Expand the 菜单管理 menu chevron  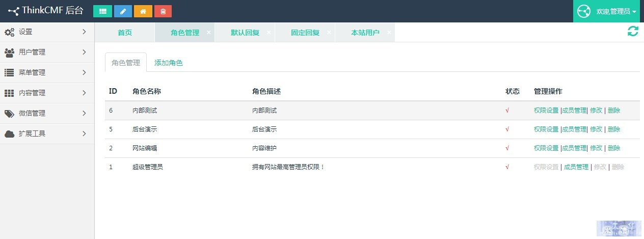coord(85,72)
